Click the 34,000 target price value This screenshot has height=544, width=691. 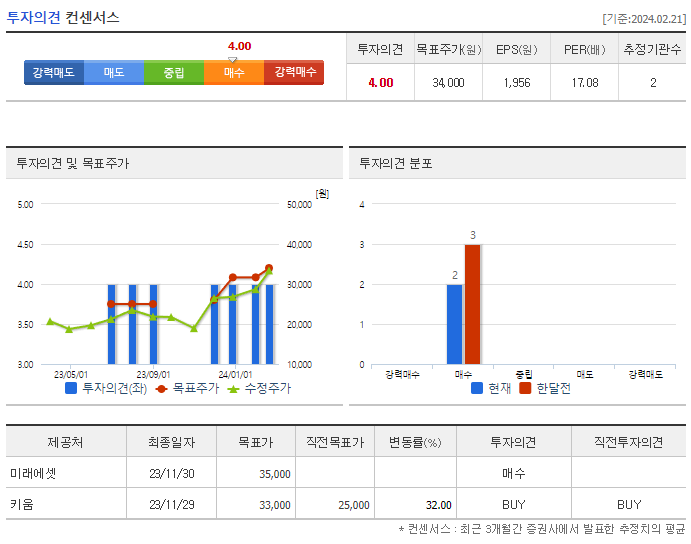[449, 82]
